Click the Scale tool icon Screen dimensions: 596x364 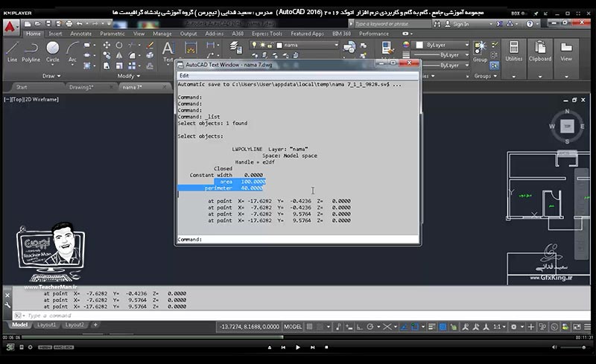tap(119, 66)
